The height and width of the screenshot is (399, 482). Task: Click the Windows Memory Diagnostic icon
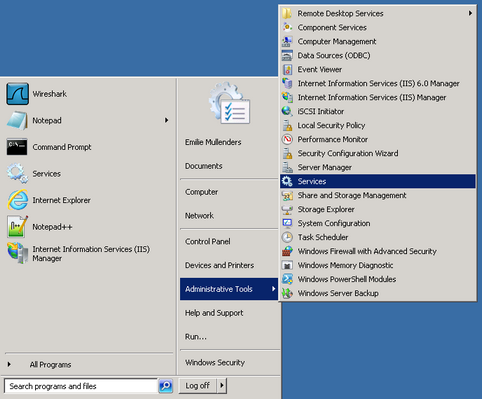coord(287,265)
